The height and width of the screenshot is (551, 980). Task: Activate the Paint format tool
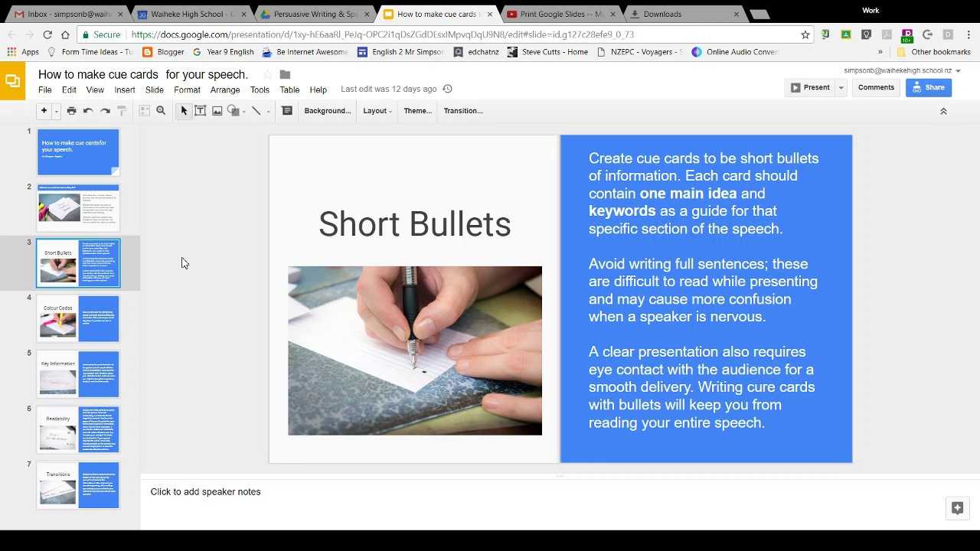coord(121,110)
